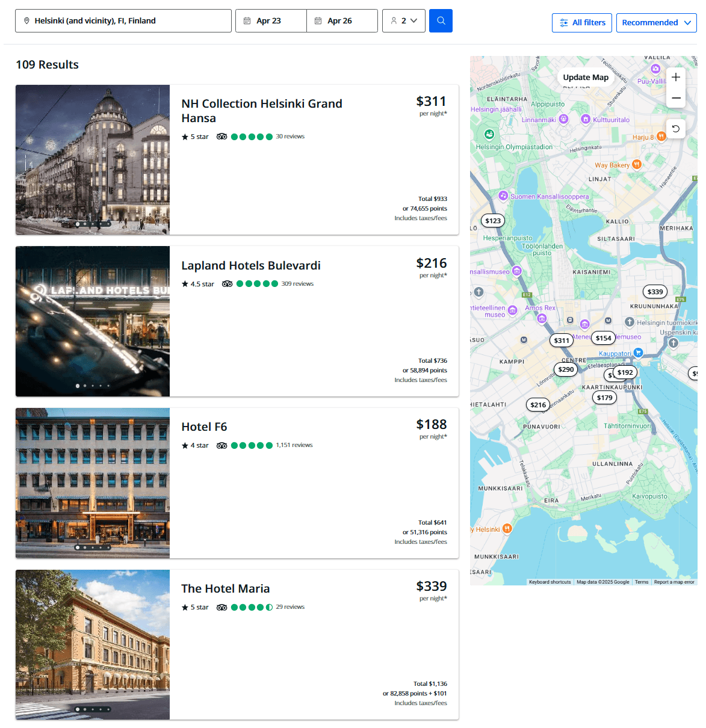Open the Hotel F6 listing title
This screenshot has height=728, width=706.
[x=204, y=427]
